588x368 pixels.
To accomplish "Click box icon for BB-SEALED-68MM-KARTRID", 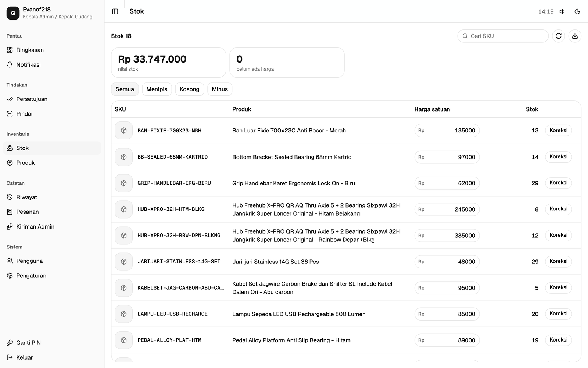I will [x=124, y=157].
